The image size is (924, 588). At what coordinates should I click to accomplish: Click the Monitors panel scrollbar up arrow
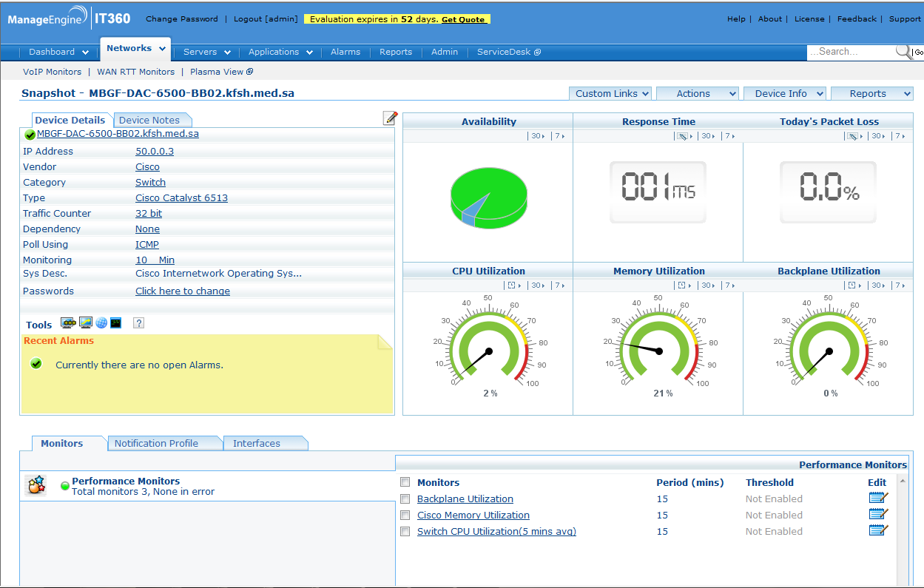click(x=903, y=481)
